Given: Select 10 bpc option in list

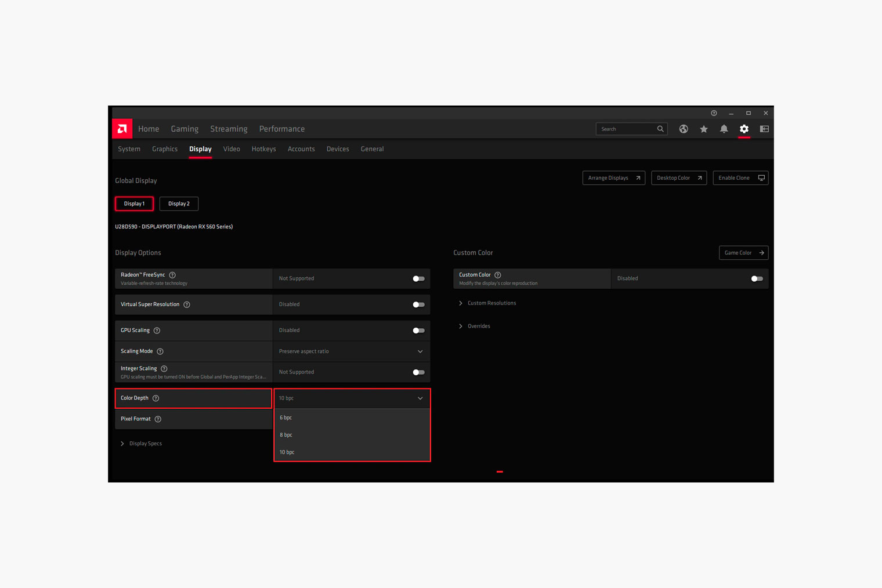Looking at the screenshot, I should click(x=352, y=452).
